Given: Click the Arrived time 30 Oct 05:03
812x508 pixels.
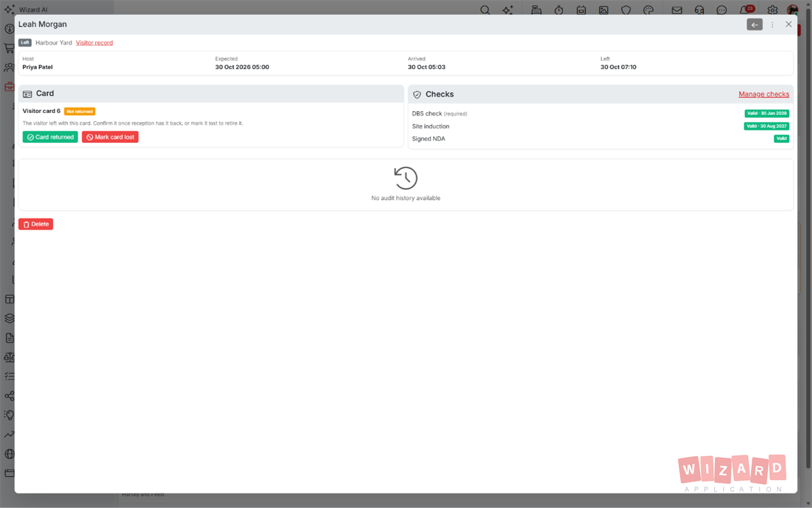Looking at the screenshot, I should (x=427, y=67).
